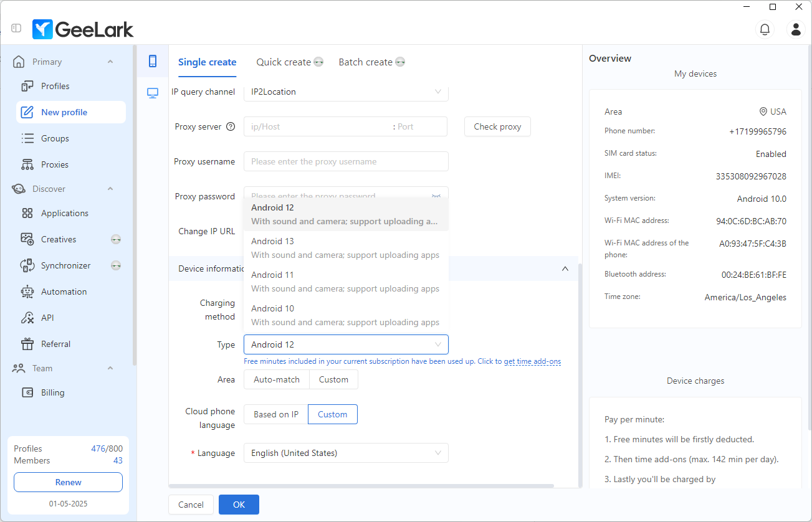Collapse the Team sidebar group

coord(110,368)
